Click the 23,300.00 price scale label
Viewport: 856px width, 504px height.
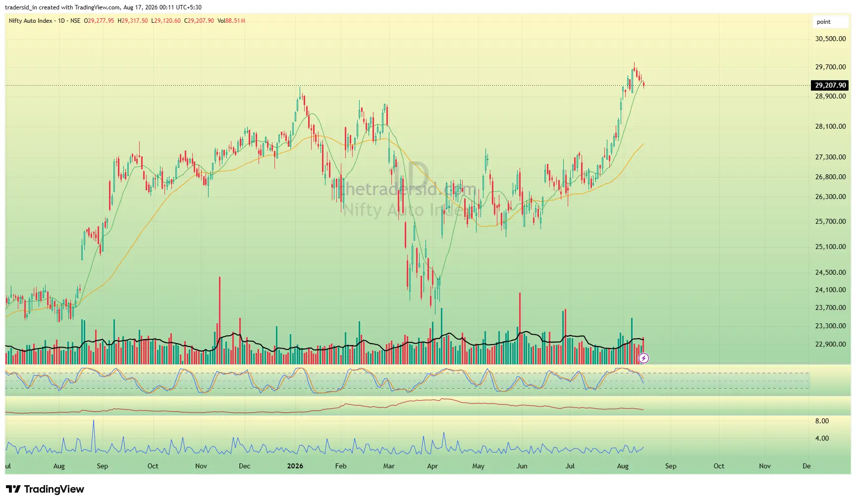point(831,326)
